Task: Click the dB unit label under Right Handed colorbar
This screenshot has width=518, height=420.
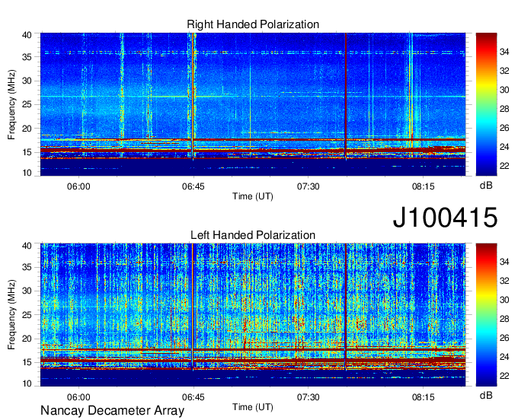Action: (x=486, y=186)
